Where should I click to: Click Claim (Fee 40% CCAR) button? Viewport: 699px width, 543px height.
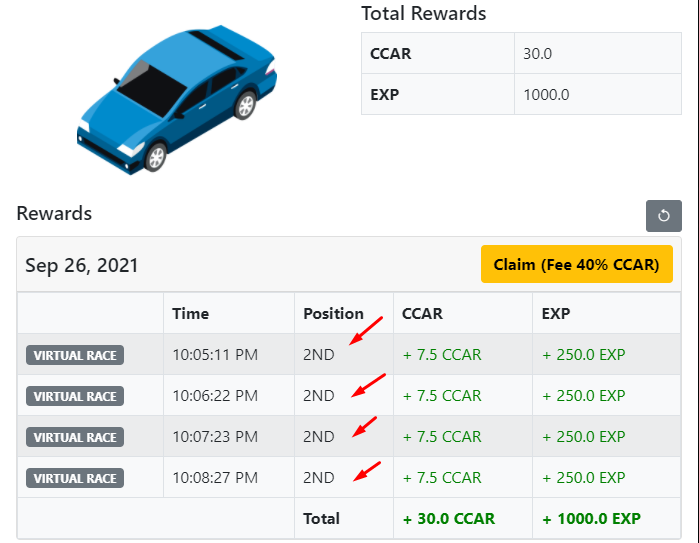point(576,264)
